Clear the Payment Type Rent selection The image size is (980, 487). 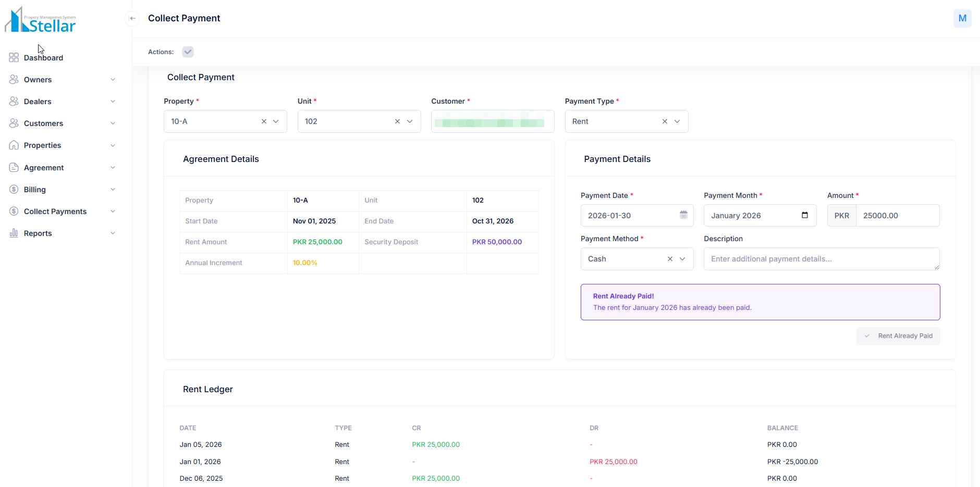pyautogui.click(x=665, y=121)
